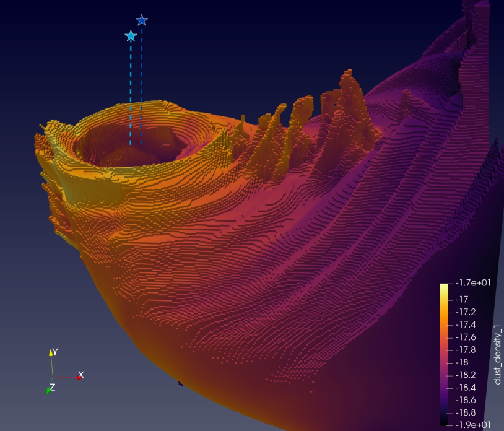504x431 pixels.
Task: Click the dark blue star marker
Action: tap(142, 20)
